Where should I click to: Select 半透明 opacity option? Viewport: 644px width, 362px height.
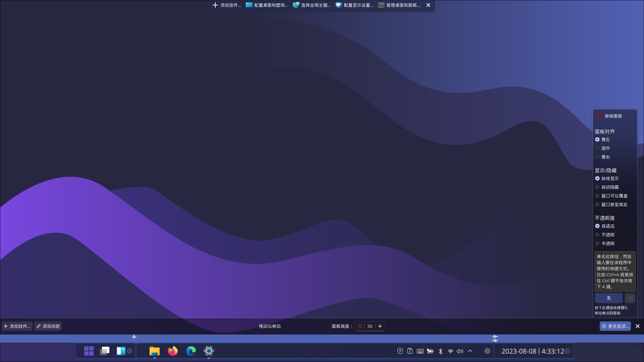(605, 243)
